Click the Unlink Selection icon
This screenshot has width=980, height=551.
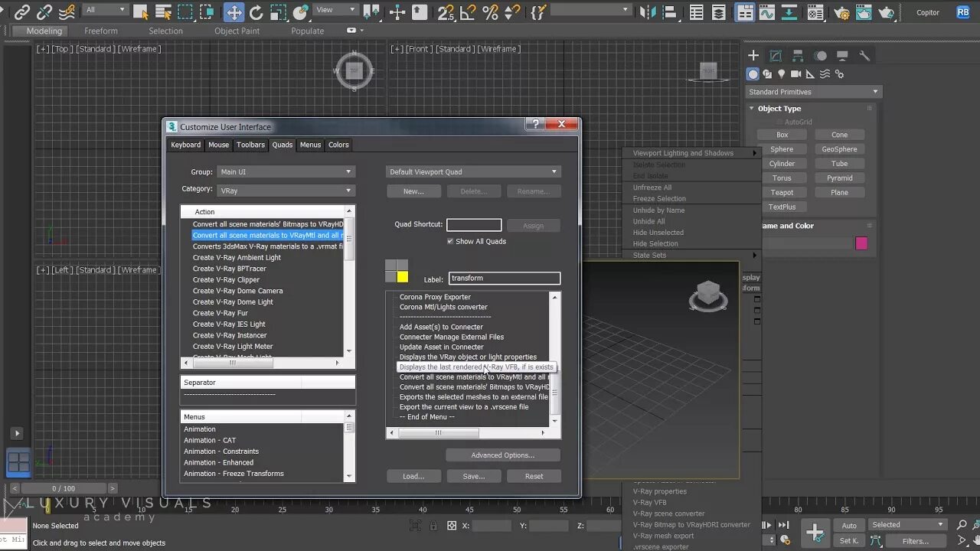(x=44, y=11)
